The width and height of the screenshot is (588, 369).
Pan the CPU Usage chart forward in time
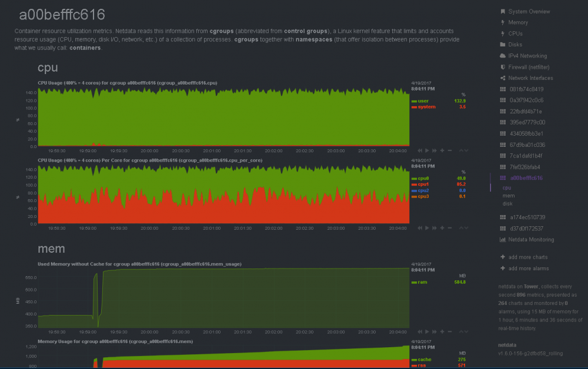pyautogui.click(x=435, y=150)
